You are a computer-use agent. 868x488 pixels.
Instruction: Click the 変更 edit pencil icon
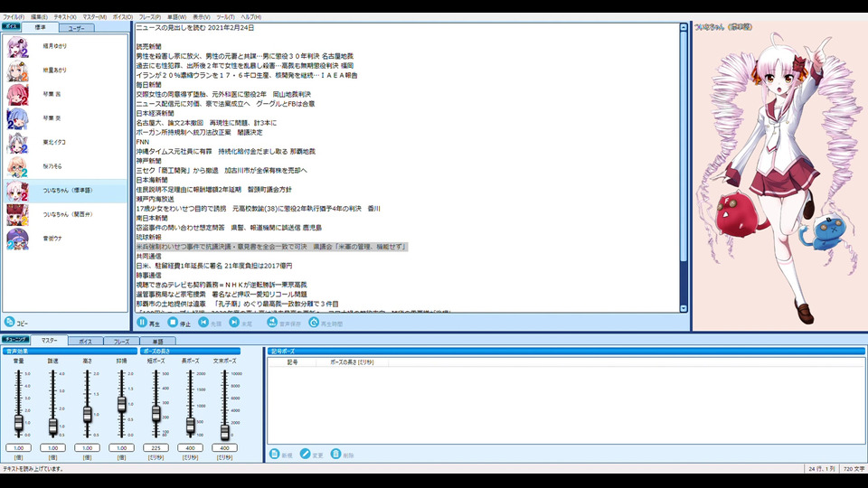click(x=305, y=454)
